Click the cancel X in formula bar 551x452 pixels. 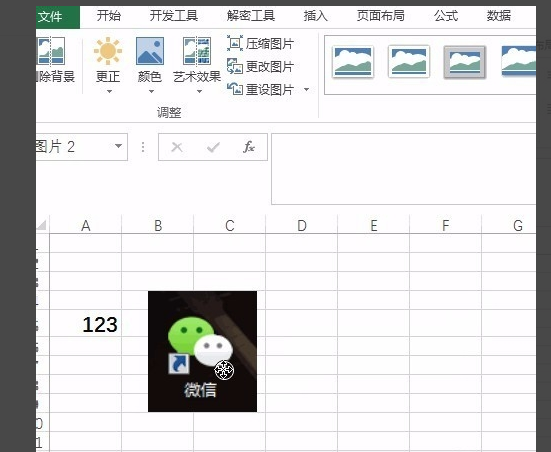(x=177, y=147)
